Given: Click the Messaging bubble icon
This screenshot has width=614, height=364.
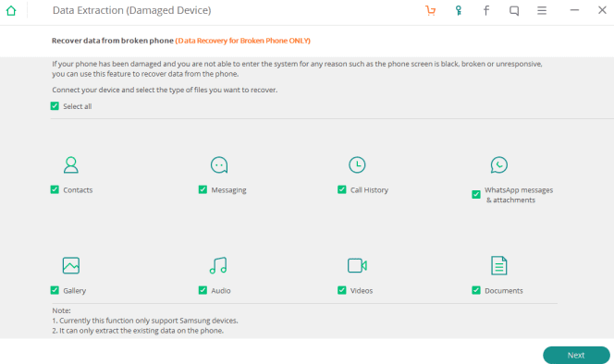Looking at the screenshot, I should 219,164.
